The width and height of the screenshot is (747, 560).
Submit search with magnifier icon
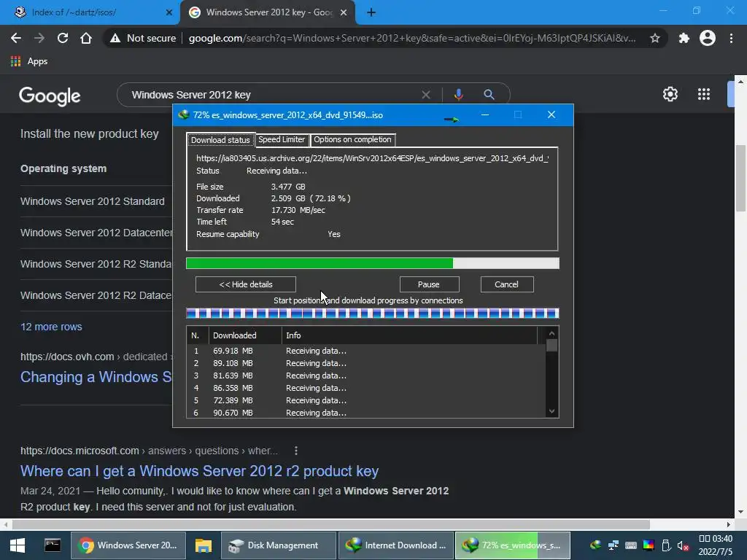click(x=489, y=95)
